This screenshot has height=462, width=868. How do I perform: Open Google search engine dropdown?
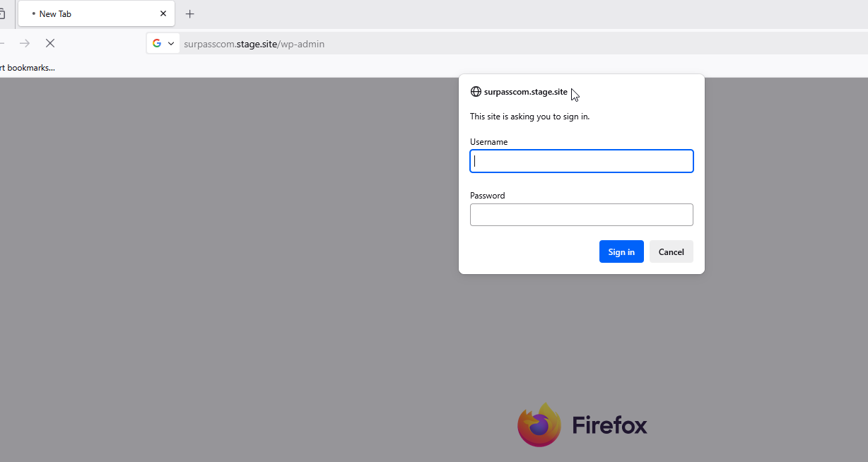coord(163,43)
